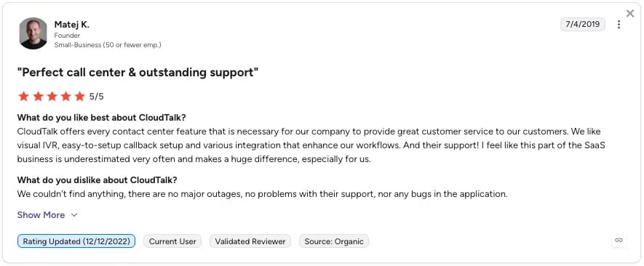Click the review title about perfect call center
This screenshot has width=644, height=266.
pos(138,73)
